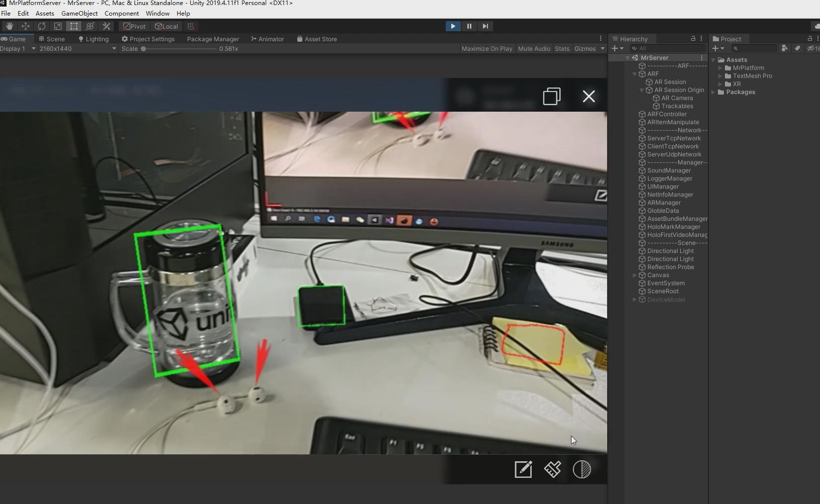Image resolution: width=820 pixels, height=504 pixels.
Task: Toggle Local handle orientation mode
Action: pos(167,26)
